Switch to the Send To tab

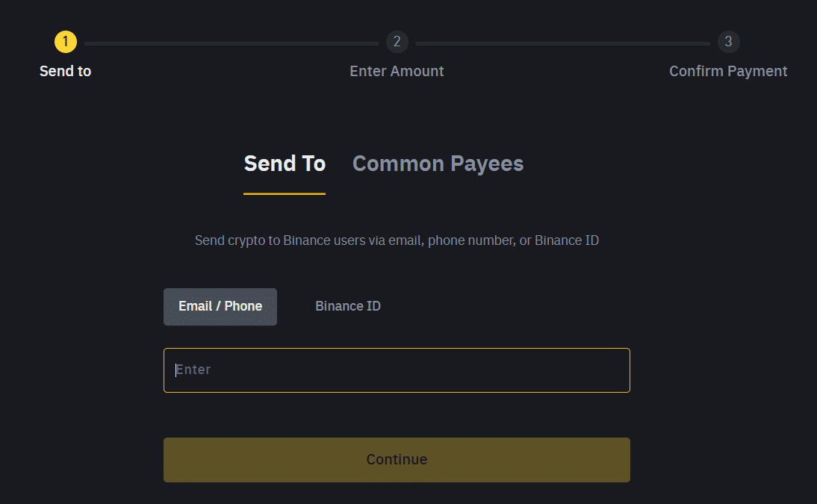pyautogui.click(x=285, y=164)
